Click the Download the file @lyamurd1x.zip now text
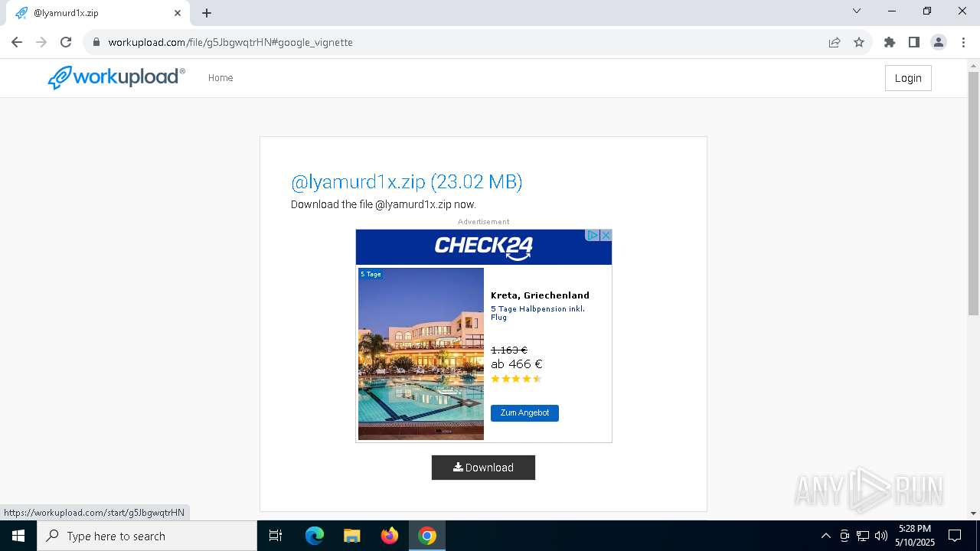This screenshot has height=551, width=980. click(x=384, y=204)
